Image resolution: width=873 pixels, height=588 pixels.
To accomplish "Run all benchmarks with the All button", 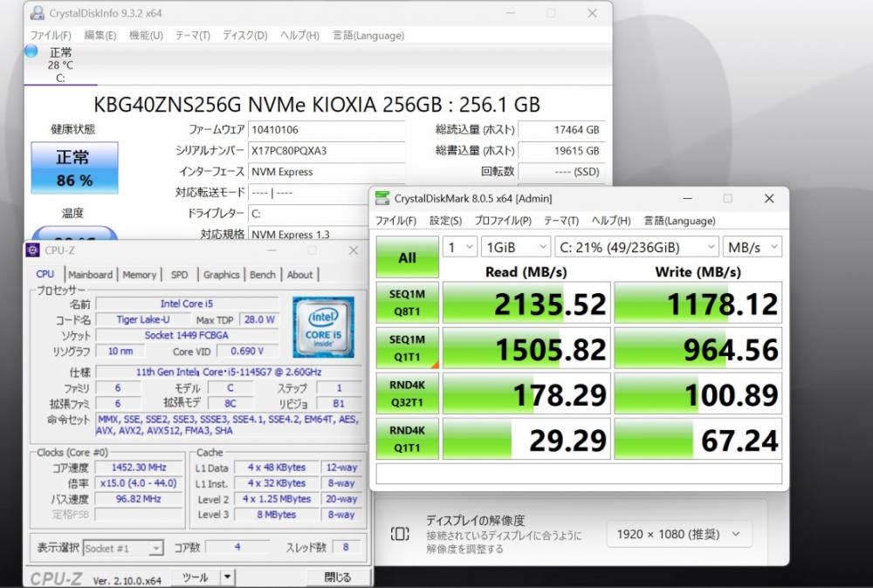I will 407,257.
